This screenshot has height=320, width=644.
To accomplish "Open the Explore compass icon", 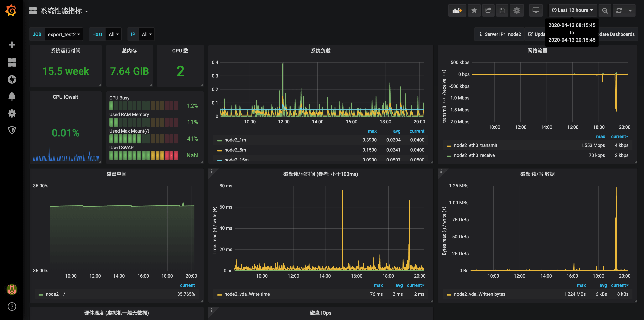I will click(x=12, y=79).
